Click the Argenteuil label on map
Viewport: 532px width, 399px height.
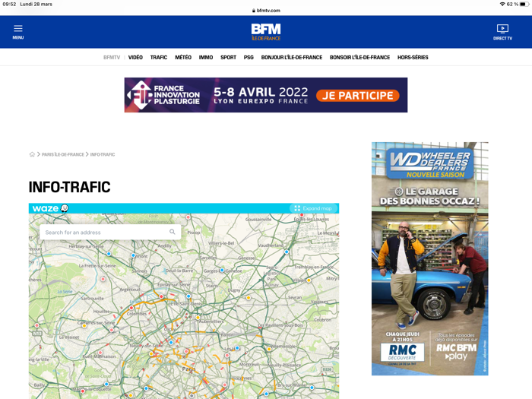point(130,290)
